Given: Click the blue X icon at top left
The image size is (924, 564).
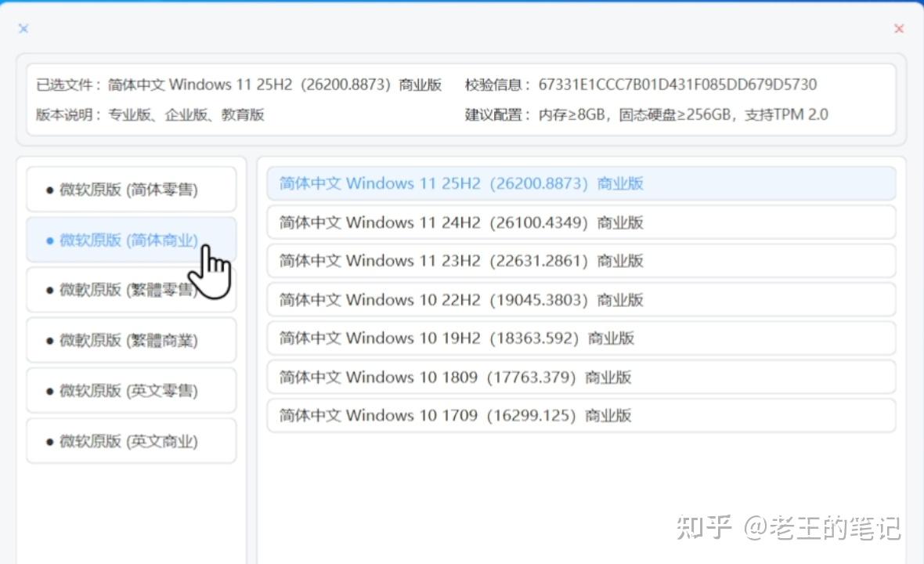Looking at the screenshot, I should click(23, 28).
